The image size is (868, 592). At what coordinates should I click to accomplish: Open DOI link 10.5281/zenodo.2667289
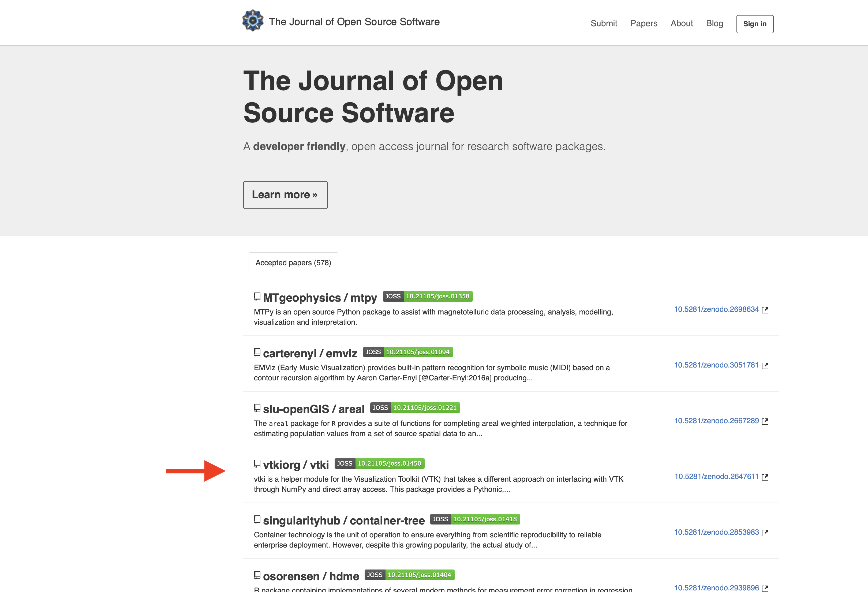(x=716, y=421)
